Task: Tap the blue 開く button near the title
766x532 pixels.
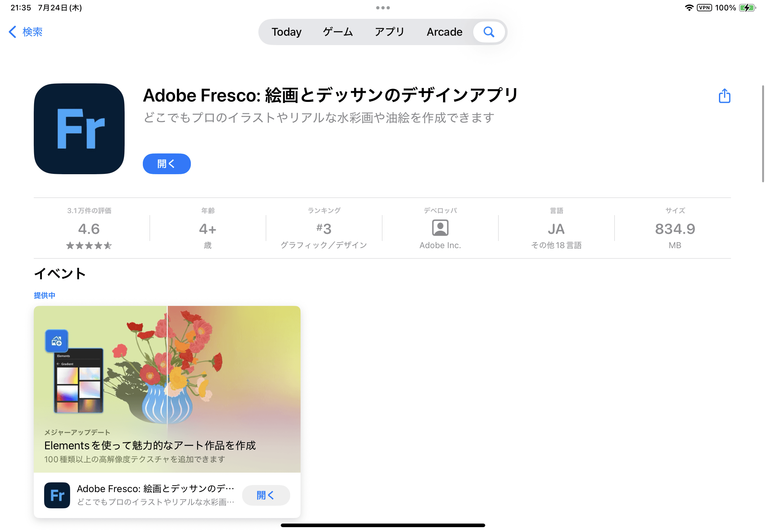Action: coord(167,164)
